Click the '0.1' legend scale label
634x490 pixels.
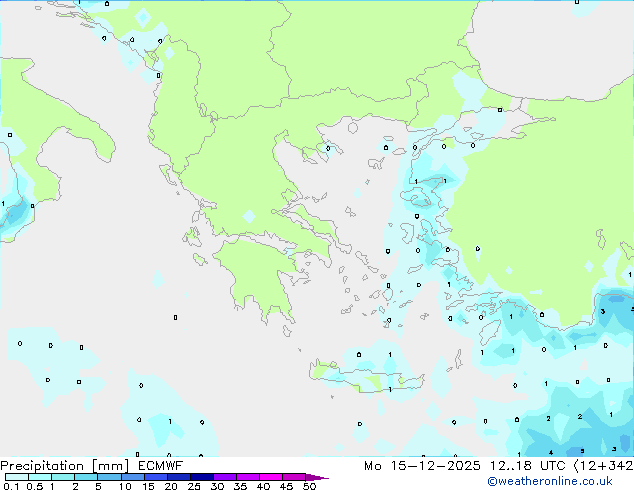click(11, 486)
